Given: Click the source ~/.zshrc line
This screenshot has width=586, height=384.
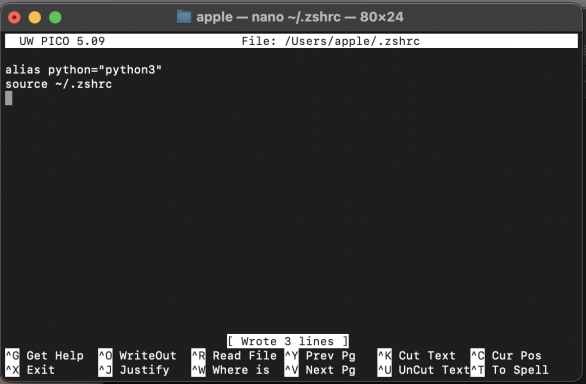Looking at the screenshot, I should [x=58, y=84].
